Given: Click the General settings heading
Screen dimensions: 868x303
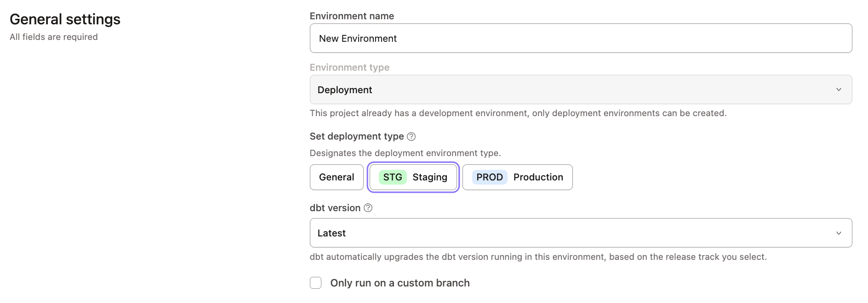Looking at the screenshot, I should tap(65, 19).
